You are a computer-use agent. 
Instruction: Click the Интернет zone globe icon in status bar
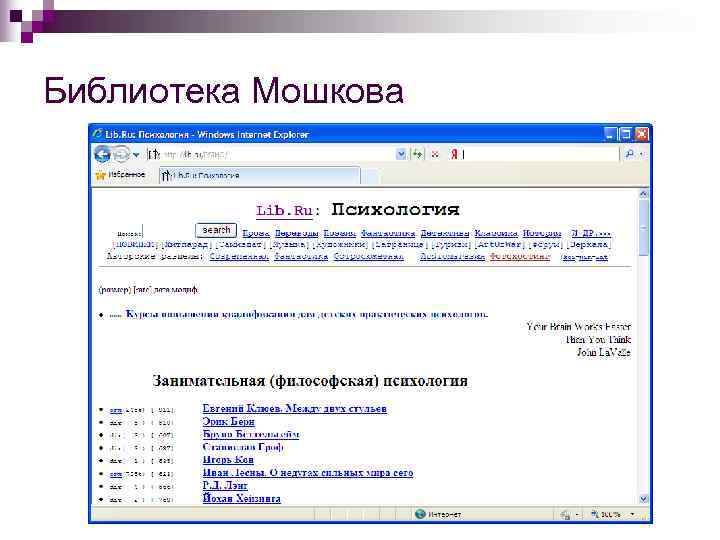[420, 514]
